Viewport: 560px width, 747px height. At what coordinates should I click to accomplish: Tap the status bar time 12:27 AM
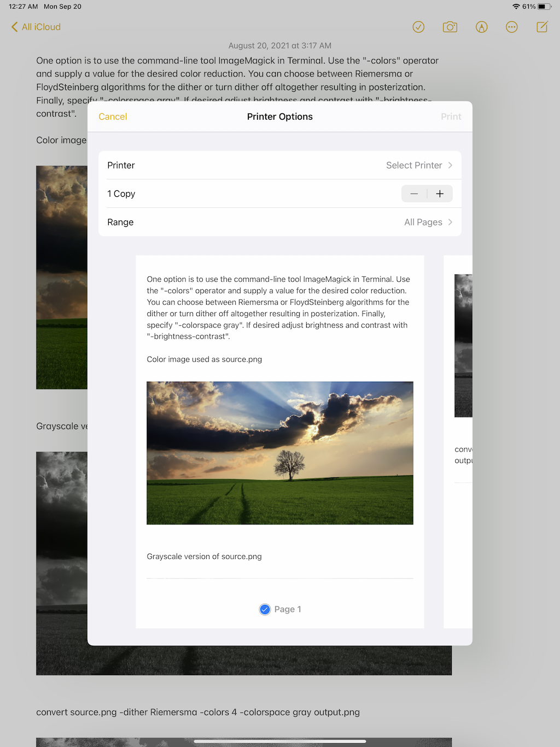click(x=24, y=7)
